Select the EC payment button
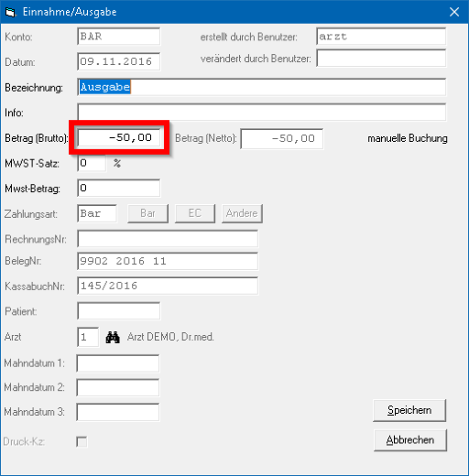This screenshot has height=476, width=469. [x=195, y=213]
